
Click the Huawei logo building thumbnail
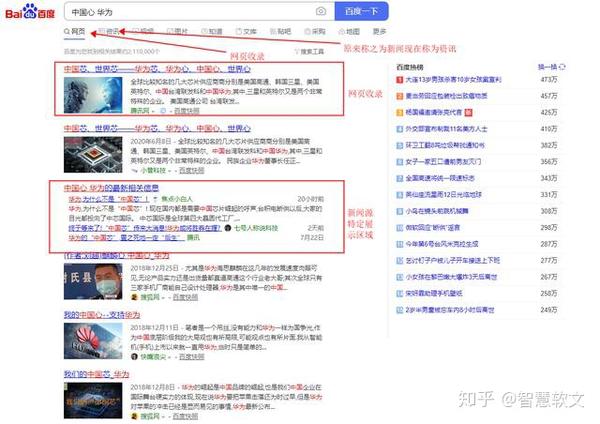point(93,341)
